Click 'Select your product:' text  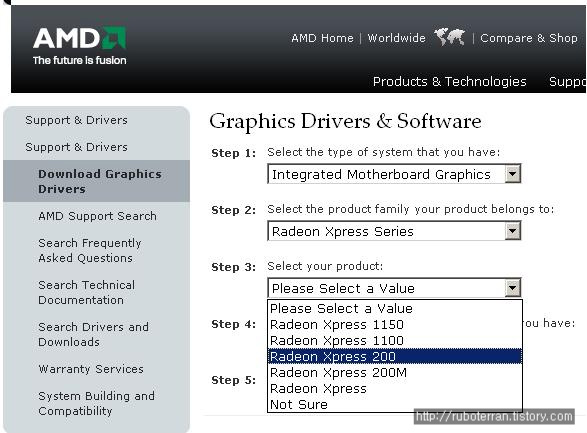(x=325, y=266)
